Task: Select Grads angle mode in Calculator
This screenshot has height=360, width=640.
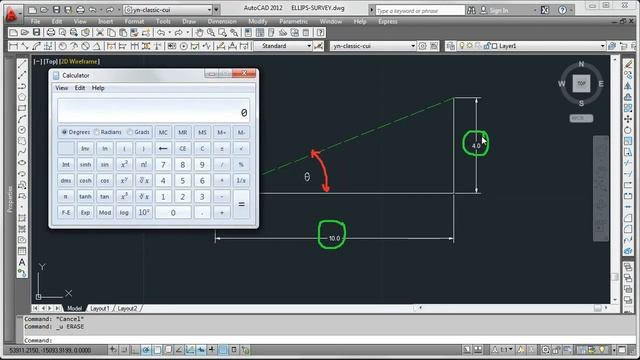Action: (138, 132)
